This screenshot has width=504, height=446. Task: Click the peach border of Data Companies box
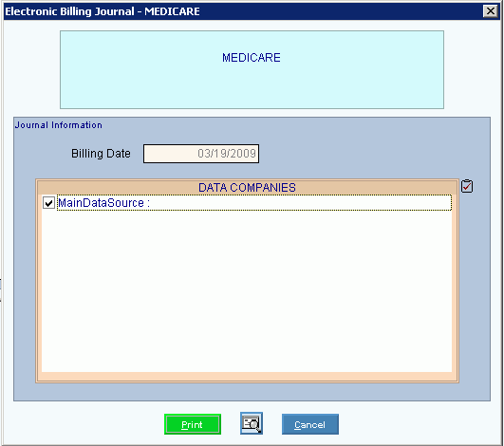point(247,378)
